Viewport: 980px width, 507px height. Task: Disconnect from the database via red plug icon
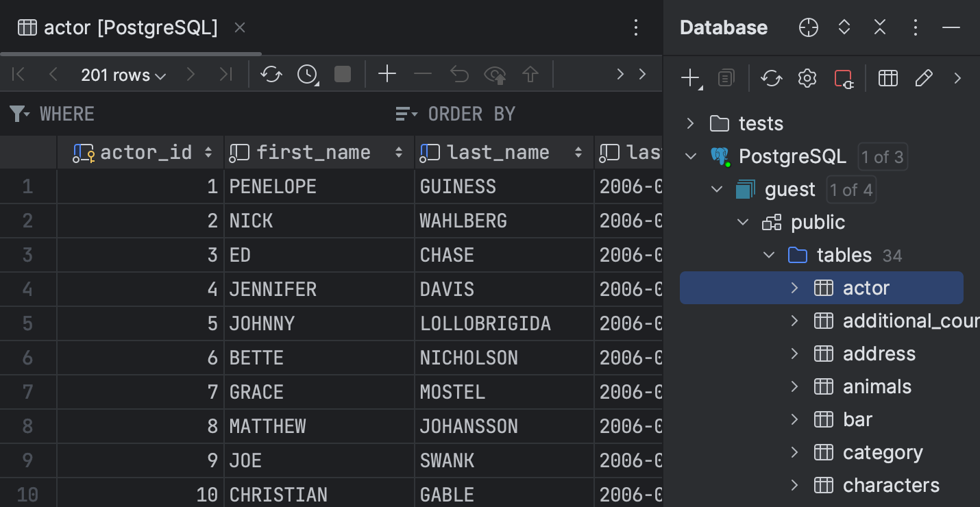click(844, 78)
